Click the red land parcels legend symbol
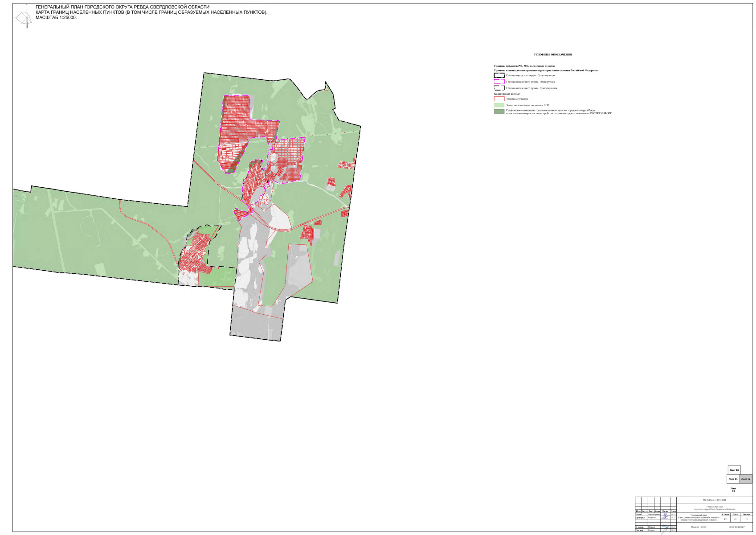Image resolution: width=756 pixels, height=535 pixels. pyautogui.click(x=499, y=99)
